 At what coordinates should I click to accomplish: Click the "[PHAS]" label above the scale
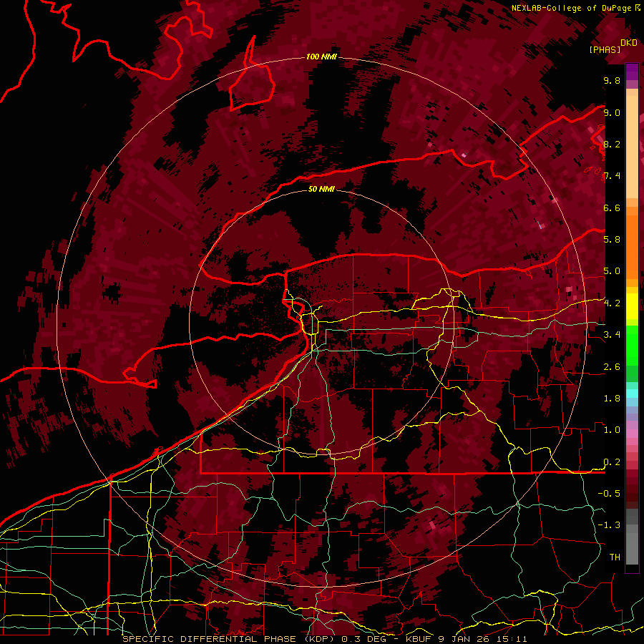click(x=605, y=49)
